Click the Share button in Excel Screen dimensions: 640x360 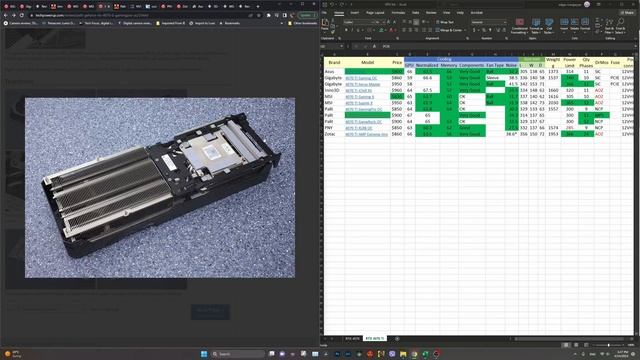click(x=628, y=13)
